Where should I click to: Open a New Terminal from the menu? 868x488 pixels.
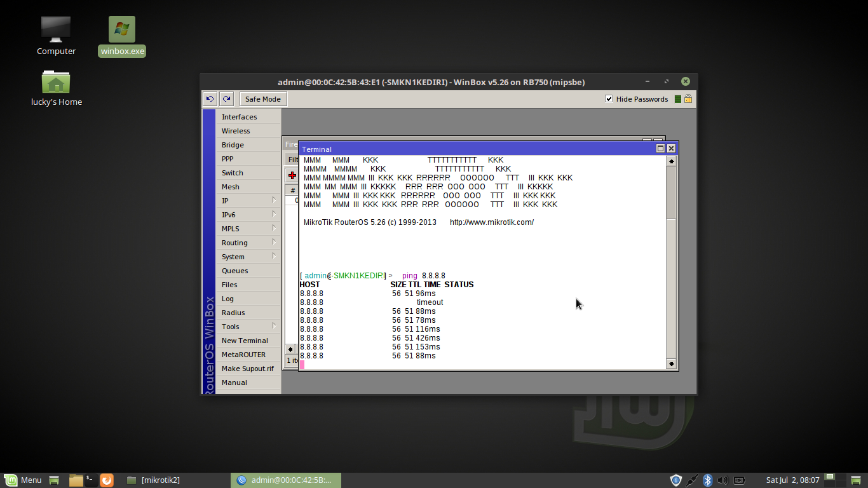click(248, 341)
